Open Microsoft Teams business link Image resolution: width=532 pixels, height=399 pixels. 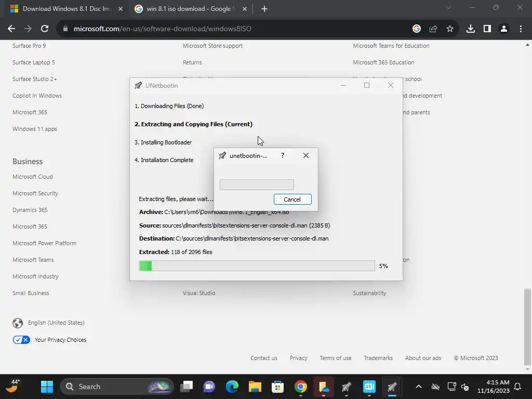click(33, 260)
